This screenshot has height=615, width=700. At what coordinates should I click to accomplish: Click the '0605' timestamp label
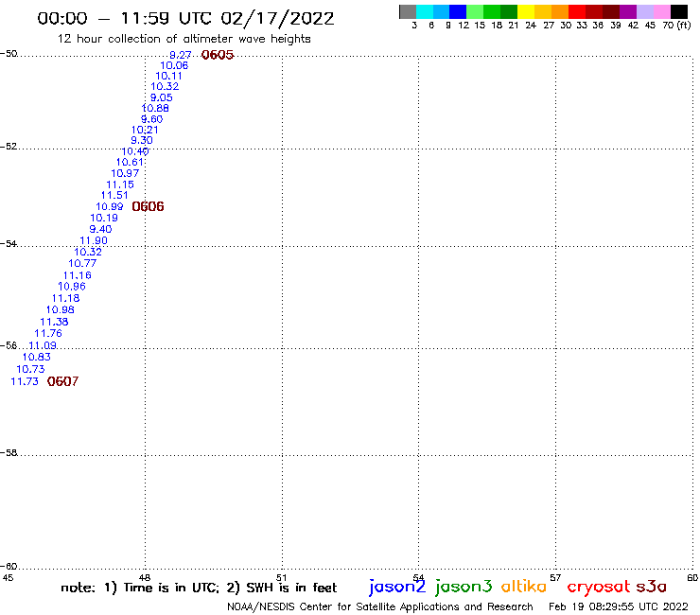218,55
